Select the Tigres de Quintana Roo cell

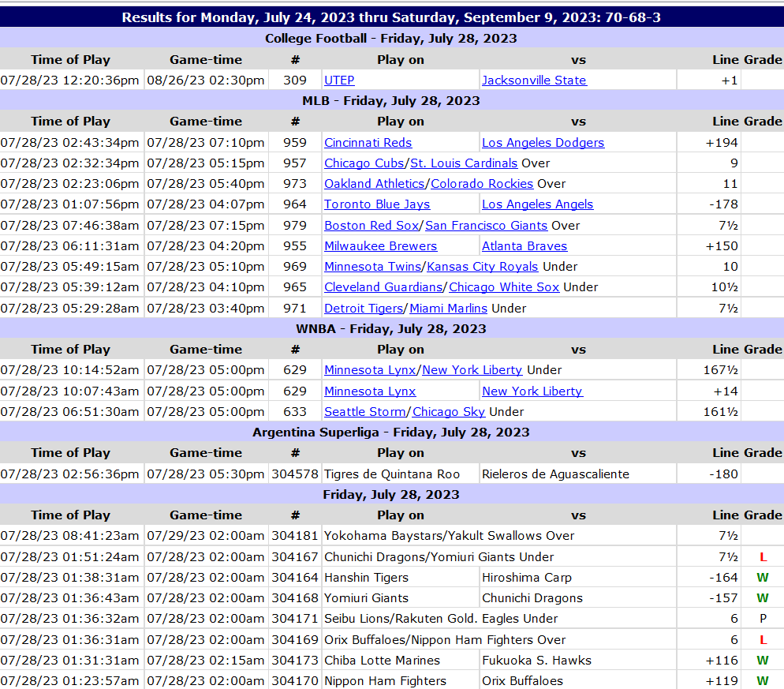click(x=401, y=474)
